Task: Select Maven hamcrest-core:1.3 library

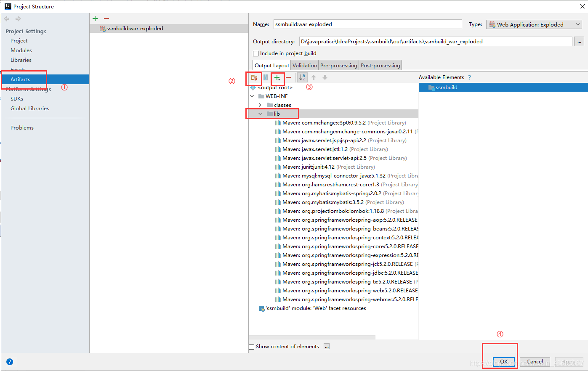Action: (346, 185)
